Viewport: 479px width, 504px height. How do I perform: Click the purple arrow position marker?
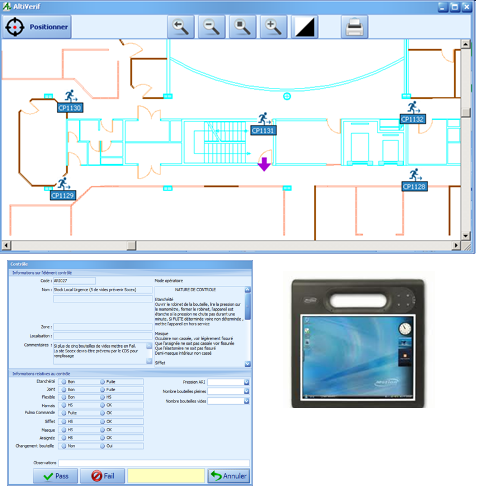coord(264,164)
